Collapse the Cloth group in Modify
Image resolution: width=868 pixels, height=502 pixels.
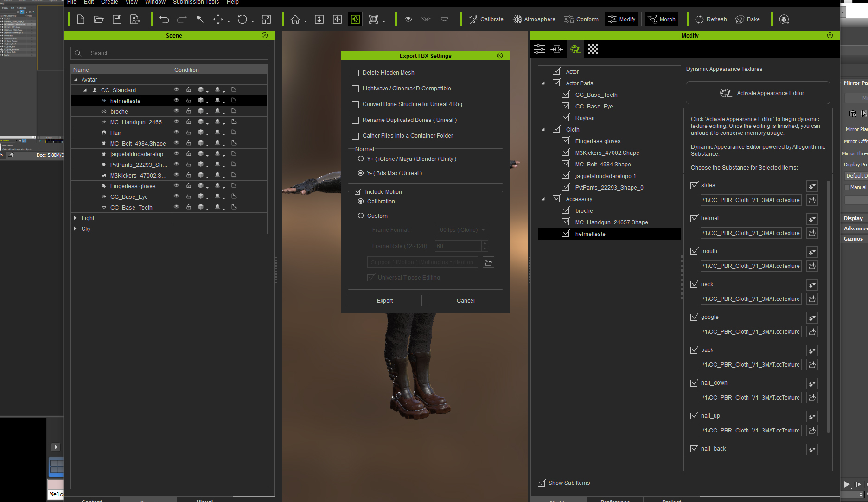click(543, 130)
